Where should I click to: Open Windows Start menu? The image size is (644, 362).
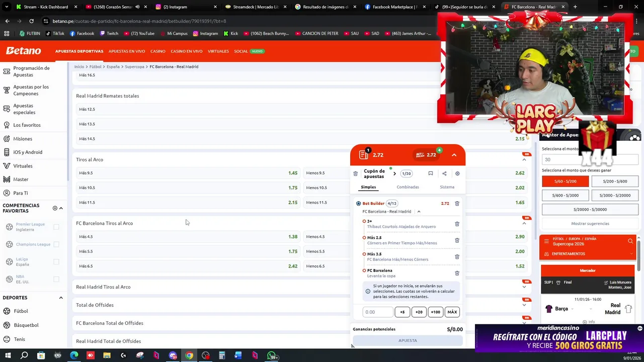[8, 355]
